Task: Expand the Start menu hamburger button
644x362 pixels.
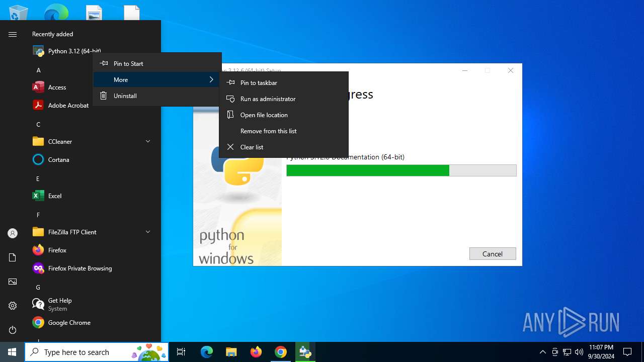Action: pyautogui.click(x=13, y=34)
